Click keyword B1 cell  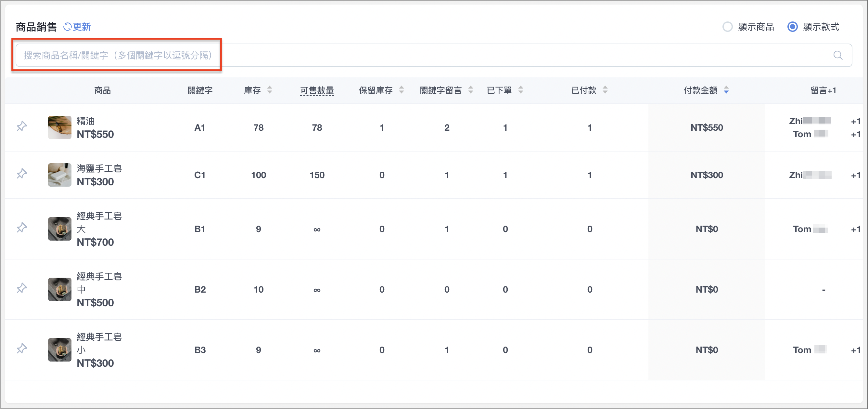pos(200,229)
